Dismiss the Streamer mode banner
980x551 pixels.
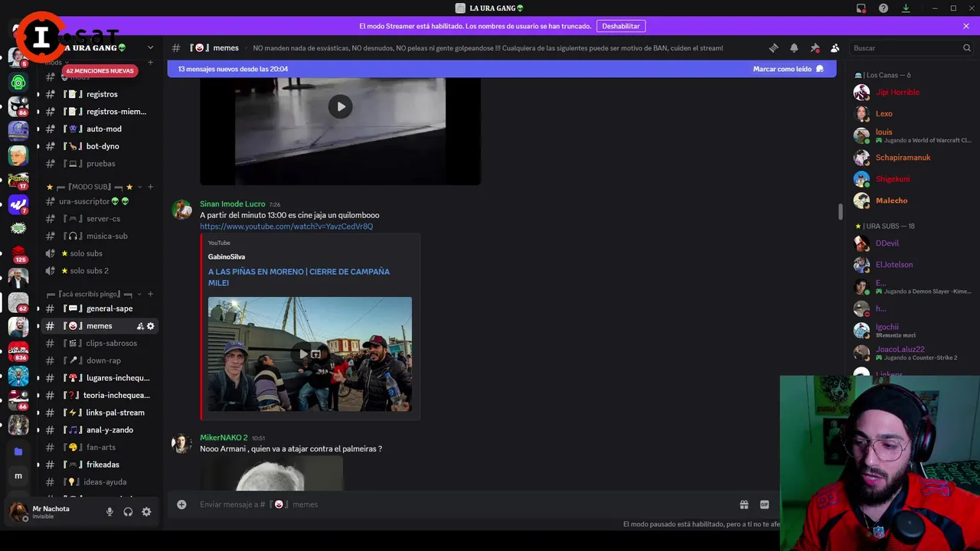point(966,26)
